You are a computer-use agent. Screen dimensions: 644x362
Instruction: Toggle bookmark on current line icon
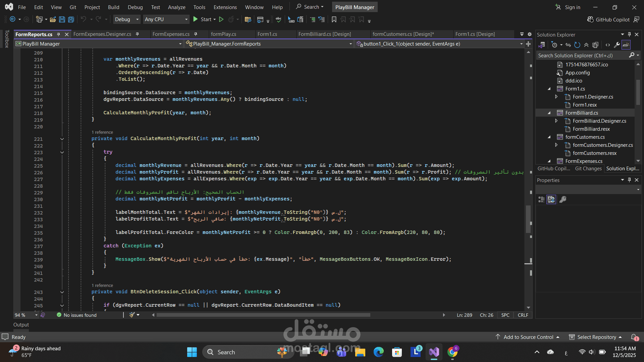[x=334, y=19]
